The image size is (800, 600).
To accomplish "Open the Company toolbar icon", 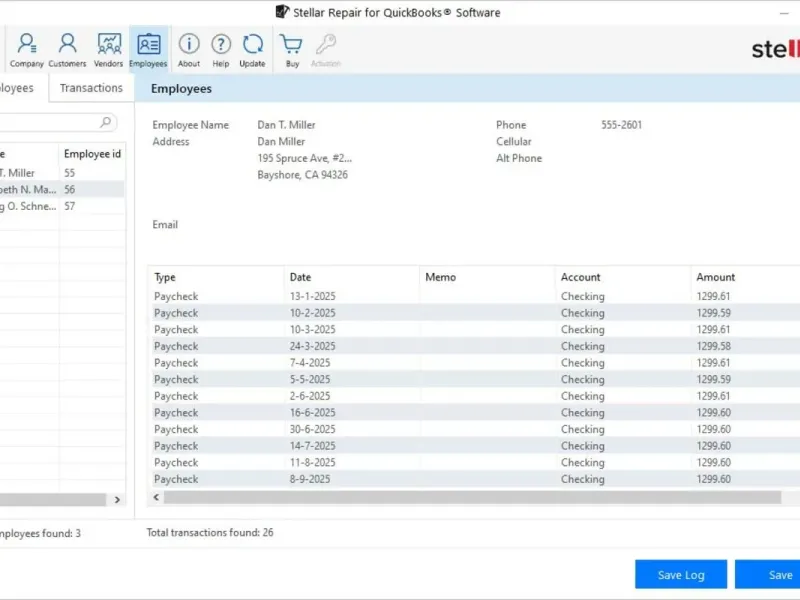I will [x=27, y=49].
